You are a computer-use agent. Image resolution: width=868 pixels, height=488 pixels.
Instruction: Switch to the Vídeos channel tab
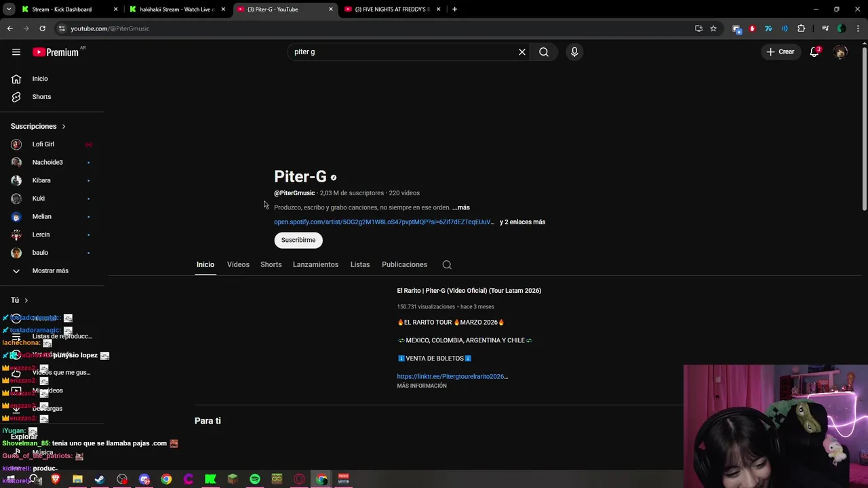(238, 265)
